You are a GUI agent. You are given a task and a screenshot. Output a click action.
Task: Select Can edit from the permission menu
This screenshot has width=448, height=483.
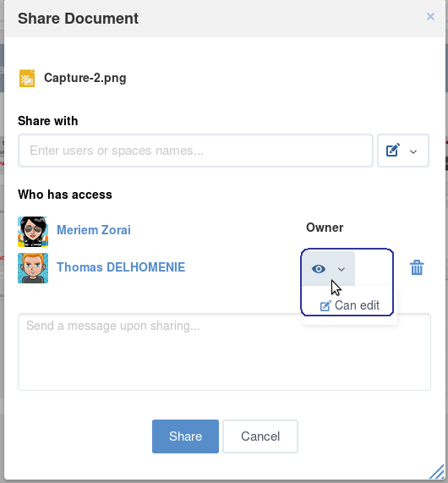point(350,305)
